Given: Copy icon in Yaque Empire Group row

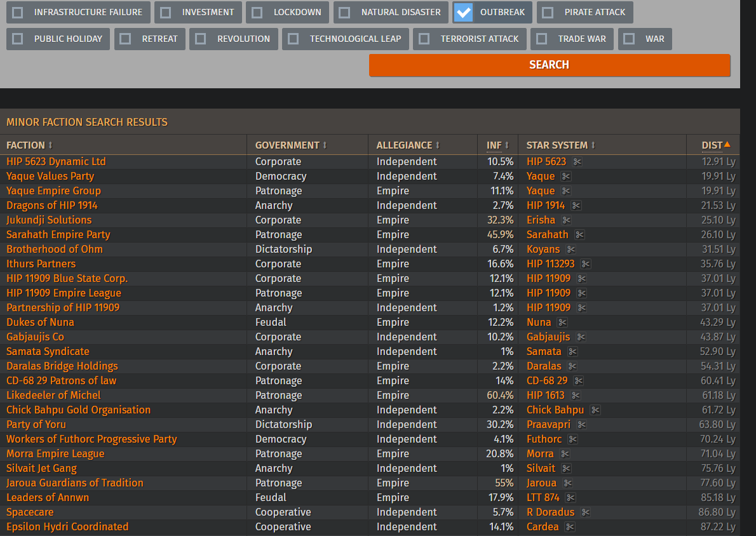Looking at the screenshot, I should pos(566,191).
